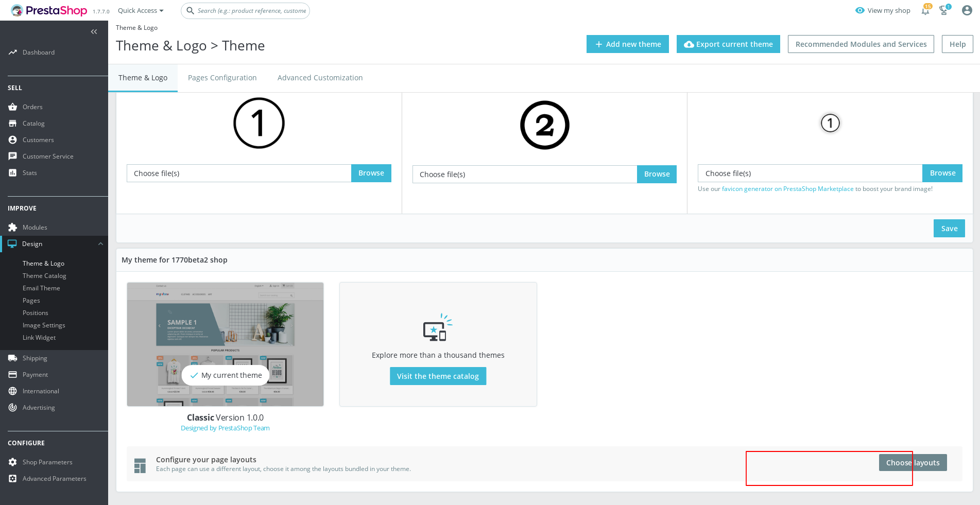Viewport: 980px width, 505px height.
Task: Open the Stats panel icon
Action: 12,172
